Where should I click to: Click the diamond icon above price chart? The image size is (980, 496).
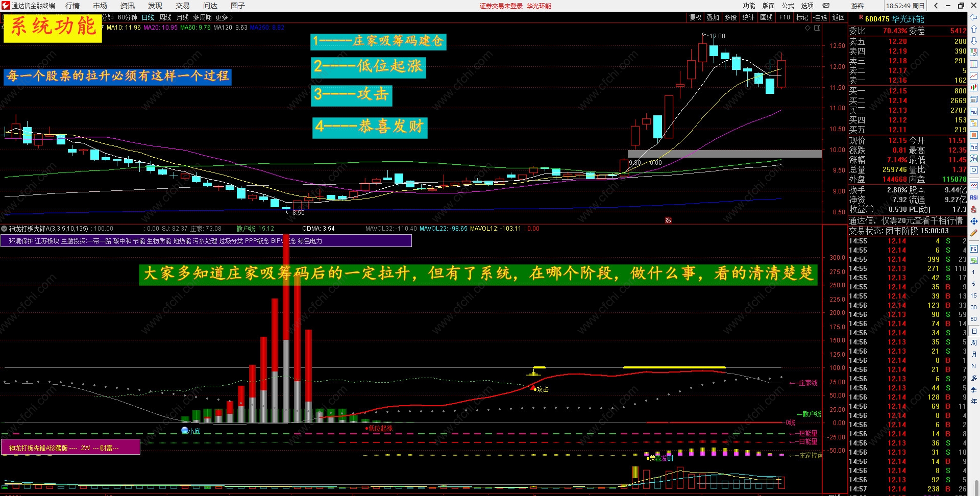807,28
